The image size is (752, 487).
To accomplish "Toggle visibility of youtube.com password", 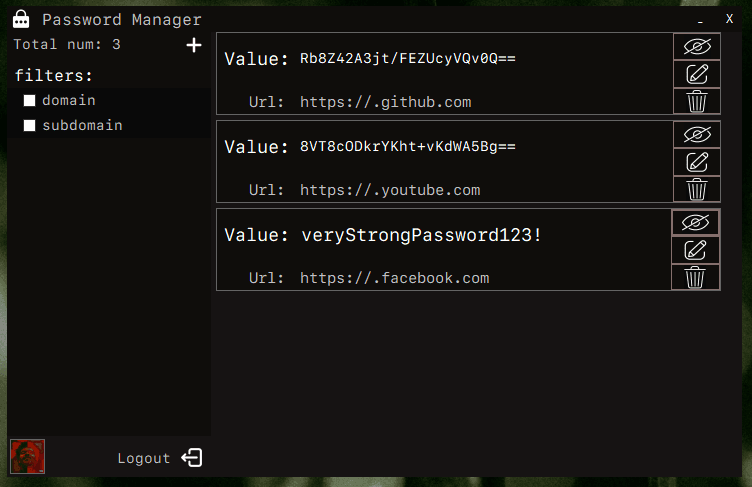I will pyautogui.click(x=696, y=134).
